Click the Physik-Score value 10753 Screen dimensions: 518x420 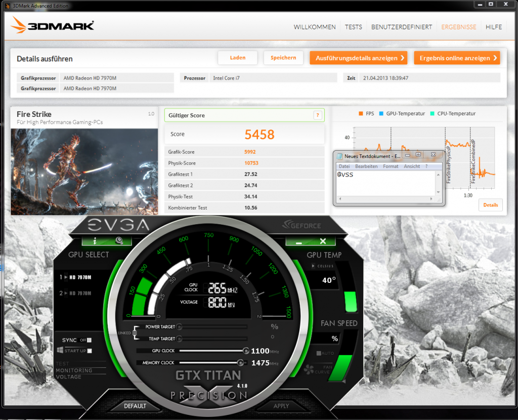point(251,163)
